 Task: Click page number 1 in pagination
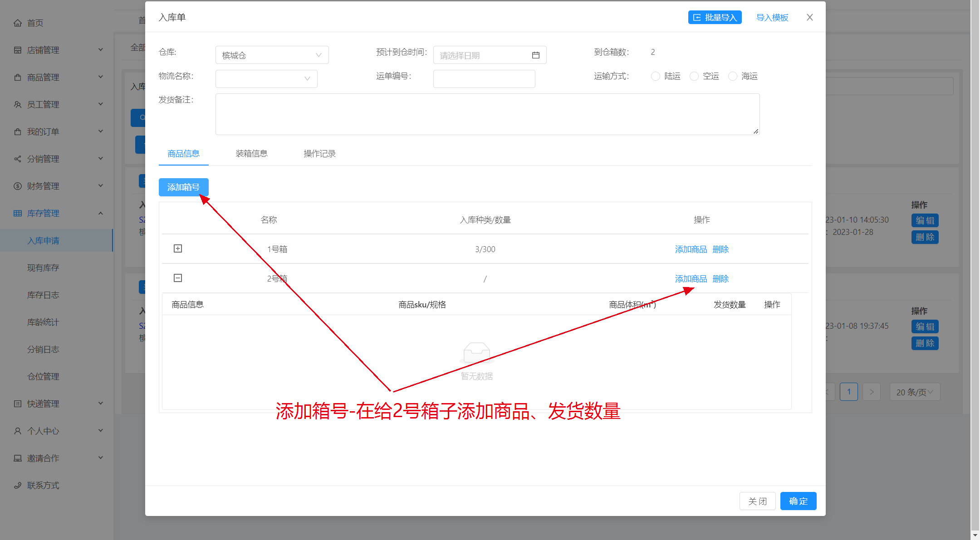[849, 392]
